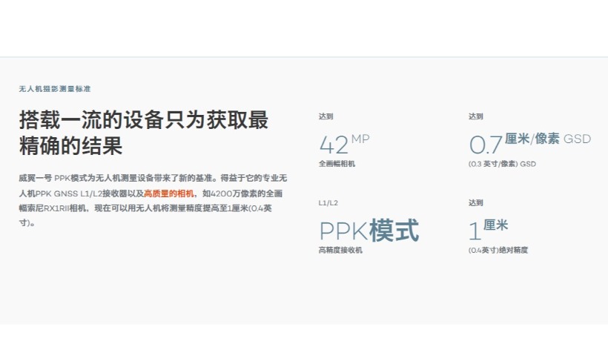Select the 全画幅相机 caption
The height and width of the screenshot is (364, 608).
coord(337,164)
